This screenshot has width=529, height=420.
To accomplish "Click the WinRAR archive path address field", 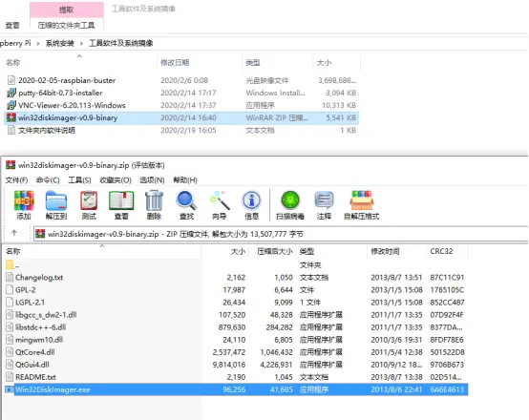I will (x=281, y=234).
